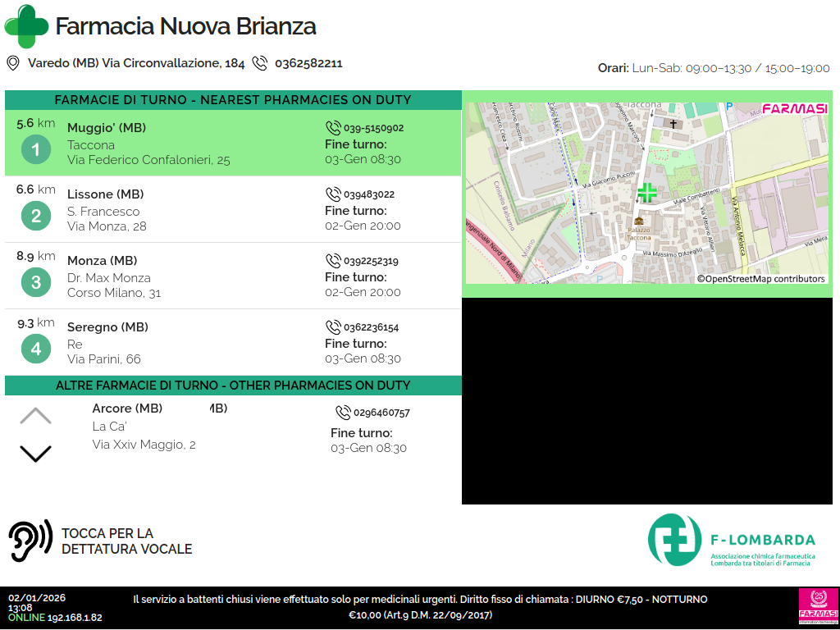This screenshot has height=630, width=840.
Task: Click the OpenStreetMap contributors attribution
Action: click(761, 279)
